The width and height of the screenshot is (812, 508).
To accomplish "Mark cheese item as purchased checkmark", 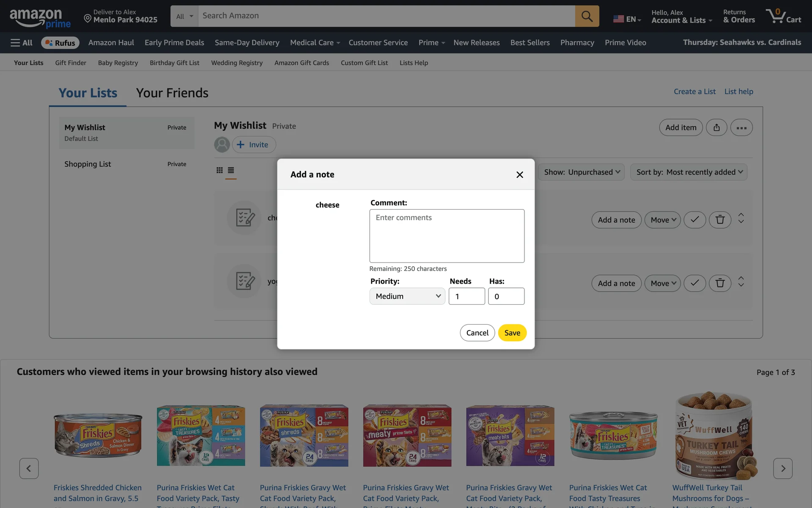I will (x=694, y=220).
